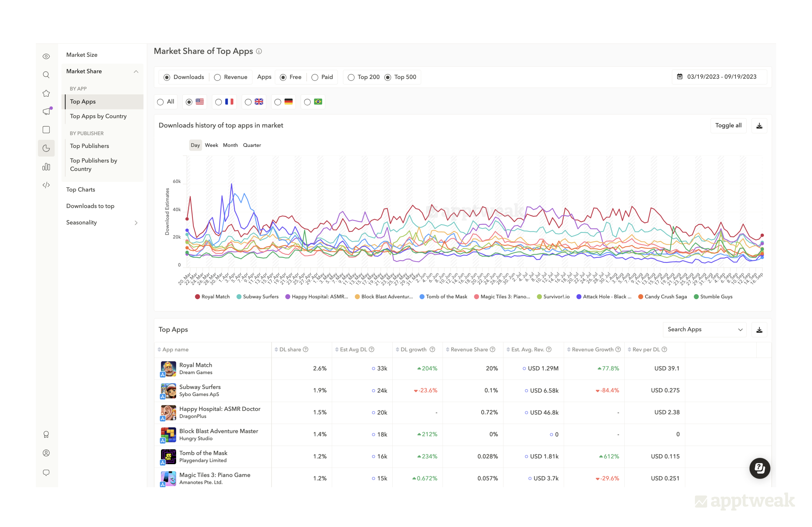
Task: Select the Paid apps radio button
Action: (x=315, y=77)
